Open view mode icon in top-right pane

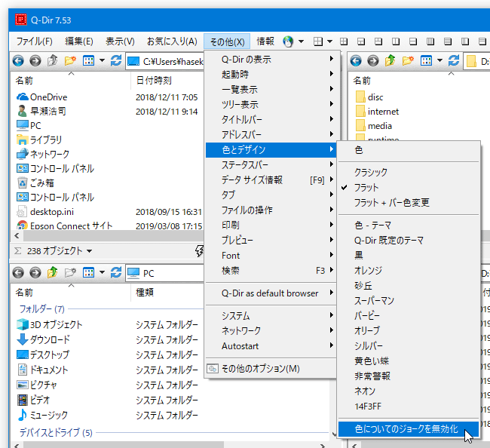426,60
